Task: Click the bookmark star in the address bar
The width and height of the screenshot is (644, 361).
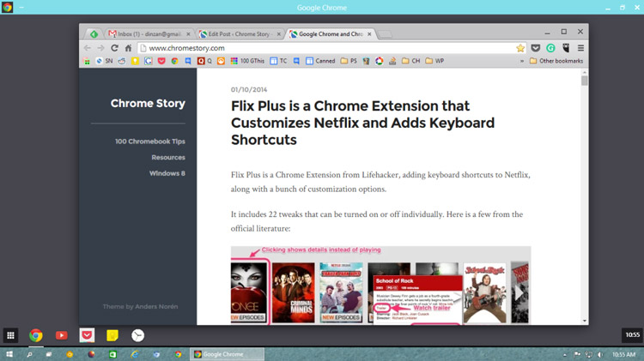Action: pyautogui.click(x=520, y=48)
